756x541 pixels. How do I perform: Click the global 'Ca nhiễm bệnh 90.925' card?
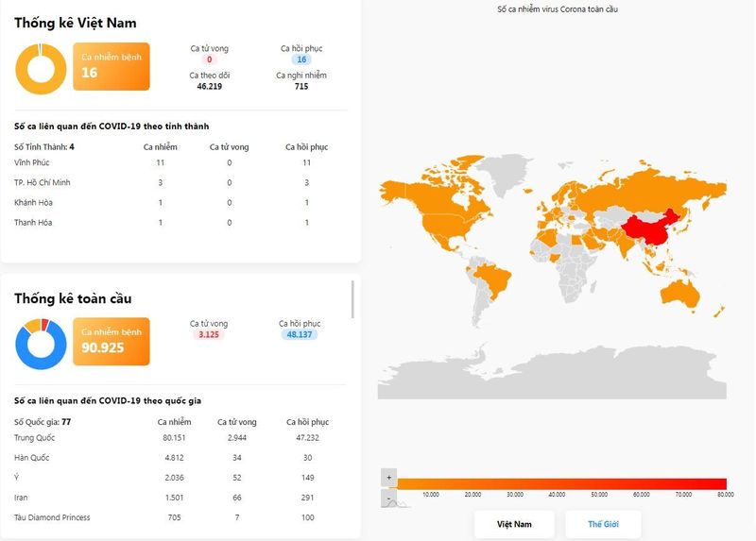(x=111, y=341)
